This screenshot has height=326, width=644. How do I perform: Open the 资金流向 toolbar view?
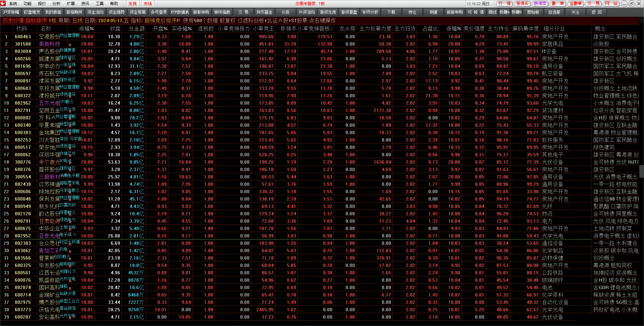coord(96,12)
